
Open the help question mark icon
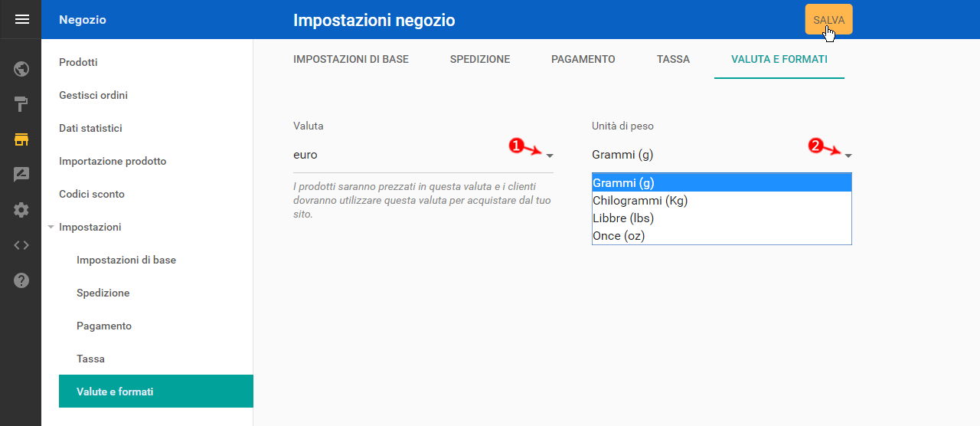point(21,280)
